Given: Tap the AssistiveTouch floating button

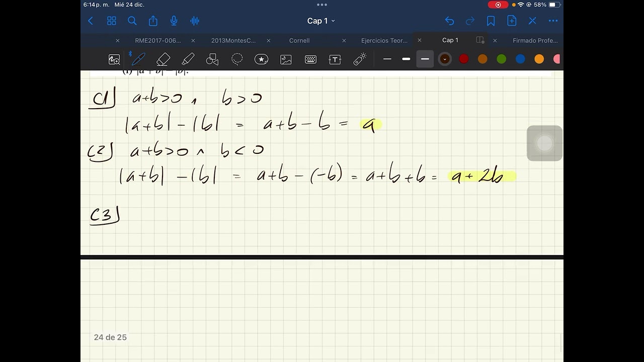Looking at the screenshot, I should (544, 143).
